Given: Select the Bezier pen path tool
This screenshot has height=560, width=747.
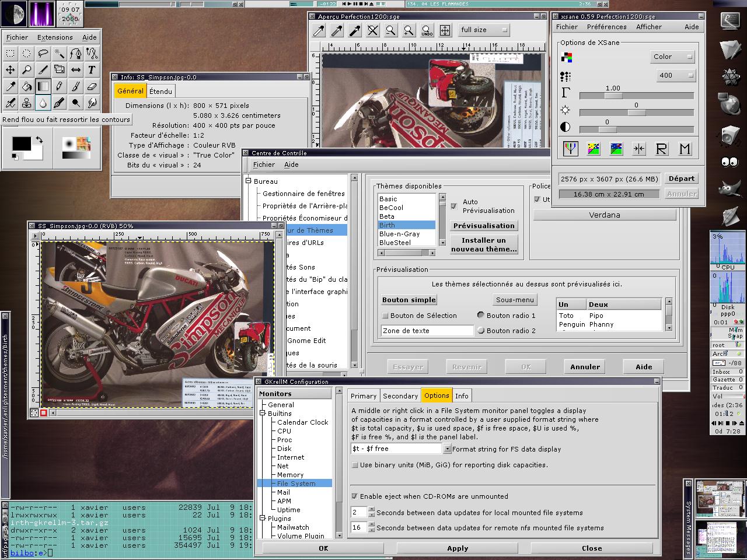Looking at the screenshot, I should (x=75, y=54).
